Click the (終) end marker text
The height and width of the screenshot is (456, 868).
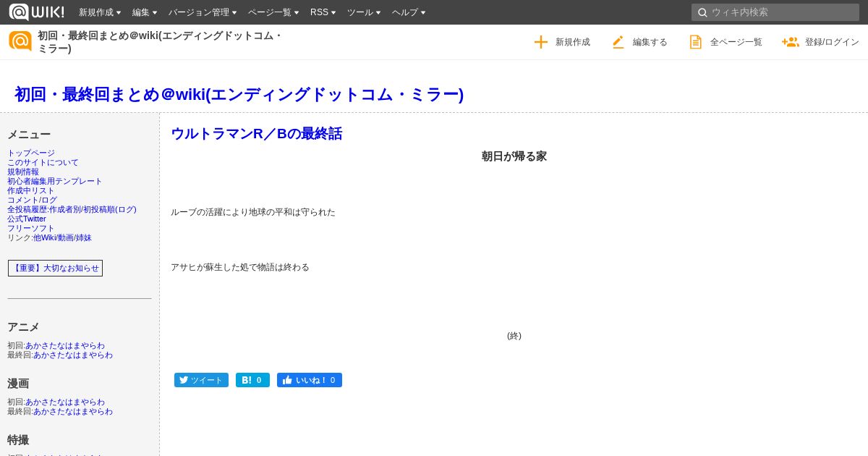point(514,336)
